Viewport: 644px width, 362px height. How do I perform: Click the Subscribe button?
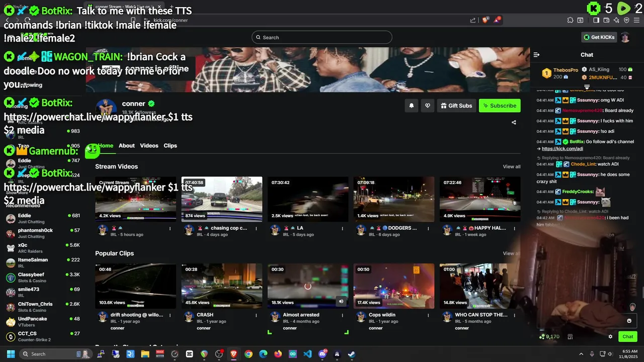tap(500, 106)
